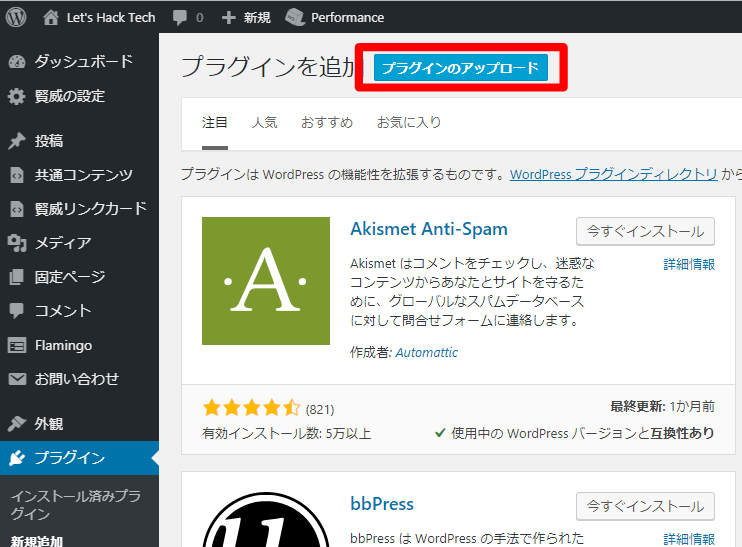The width and height of the screenshot is (742, 547).
Task: Click the 外観 brush icon
Action: [x=17, y=423]
